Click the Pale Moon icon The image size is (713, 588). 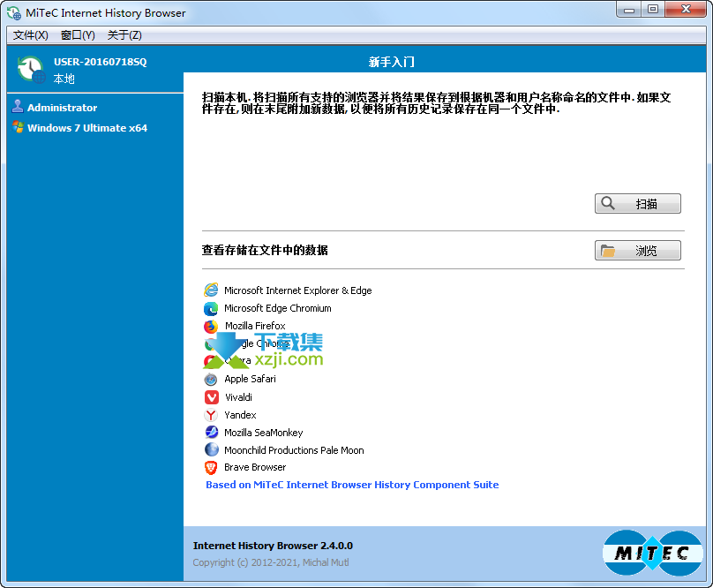(x=211, y=450)
